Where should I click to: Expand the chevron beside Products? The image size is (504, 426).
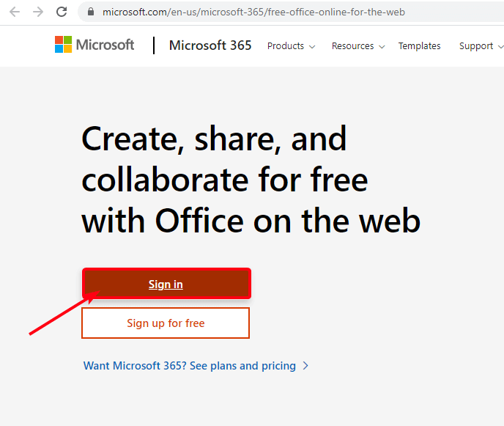[312, 47]
